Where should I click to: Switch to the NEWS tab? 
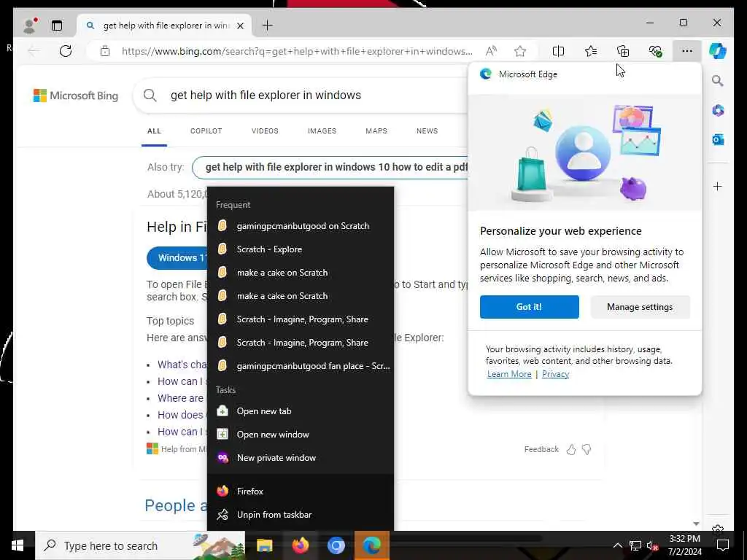pos(427,131)
